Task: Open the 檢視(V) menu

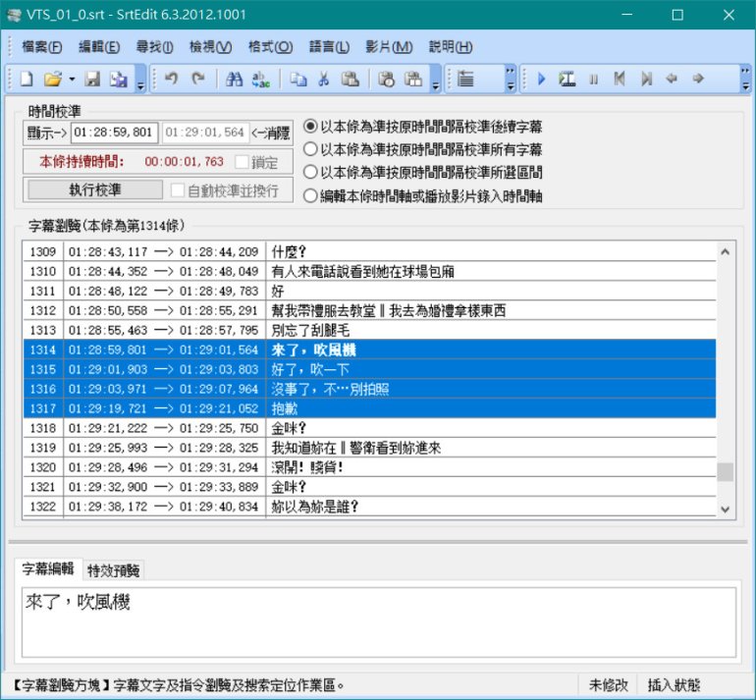Action: pyautogui.click(x=210, y=47)
